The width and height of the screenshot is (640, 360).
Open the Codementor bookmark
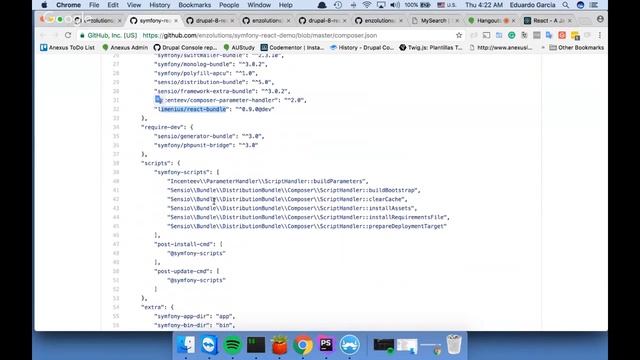[292, 48]
